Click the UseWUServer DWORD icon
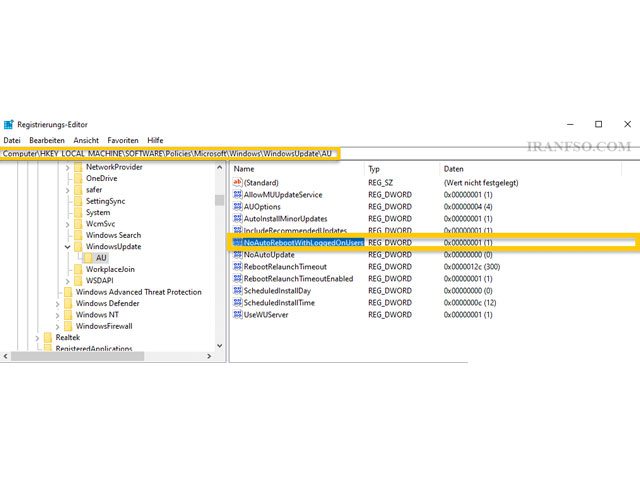This screenshot has height=480, width=640. click(237, 315)
